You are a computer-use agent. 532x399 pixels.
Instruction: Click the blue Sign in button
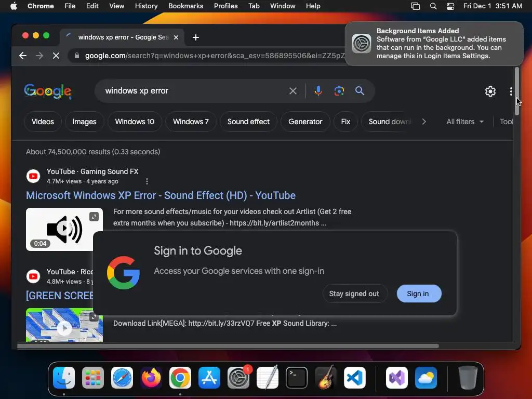pyautogui.click(x=419, y=294)
